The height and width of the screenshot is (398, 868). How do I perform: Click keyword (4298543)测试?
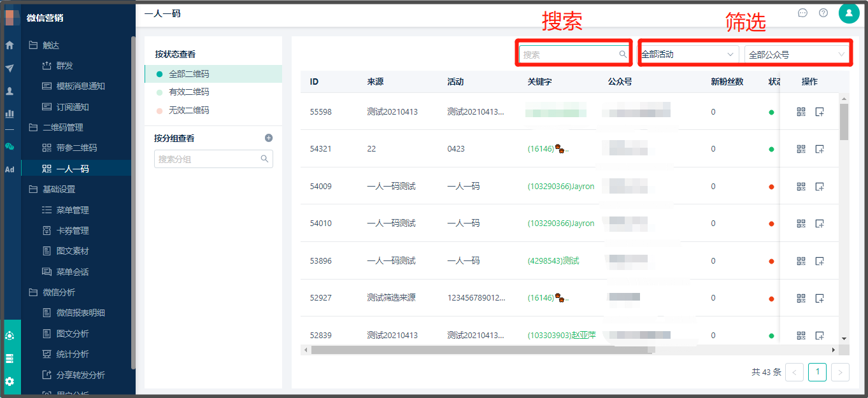(x=553, y=261)
